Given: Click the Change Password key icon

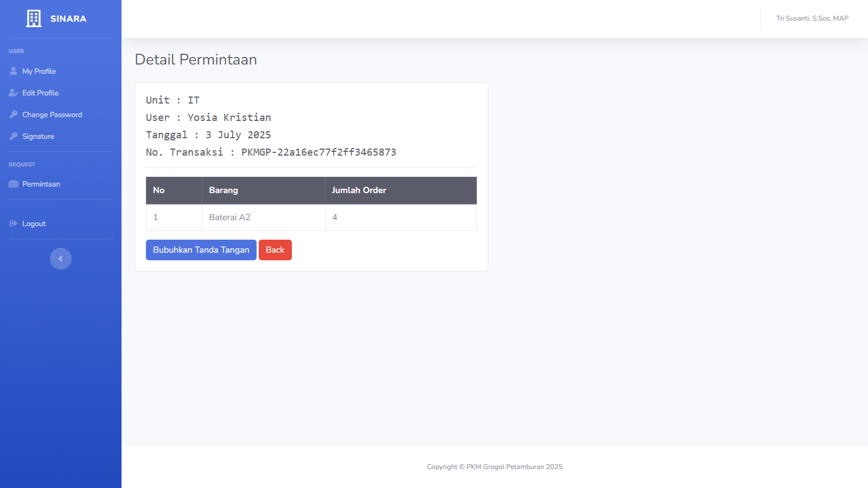Looking at the screenshot, I should [x=14, y=114].
